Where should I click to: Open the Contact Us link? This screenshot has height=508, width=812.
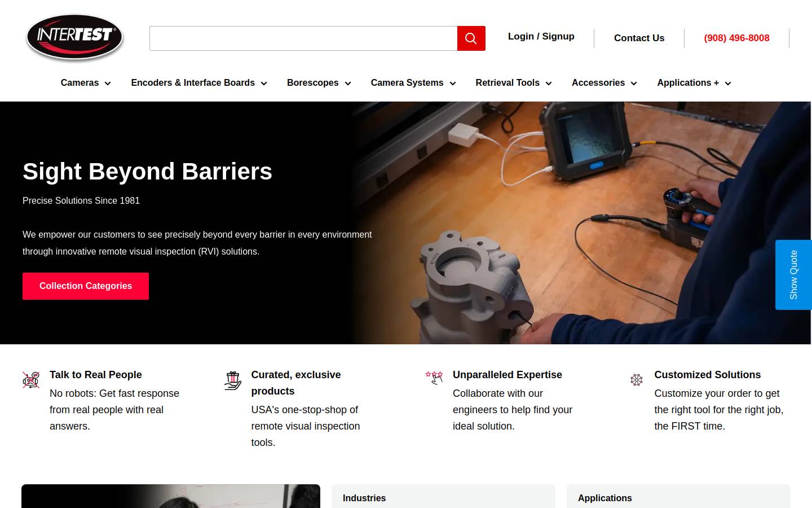click(639, 38)
